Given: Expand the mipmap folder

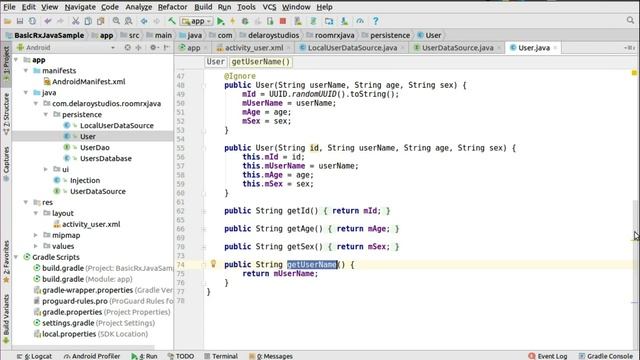Looking at the screenshot, I should (36, 235).
